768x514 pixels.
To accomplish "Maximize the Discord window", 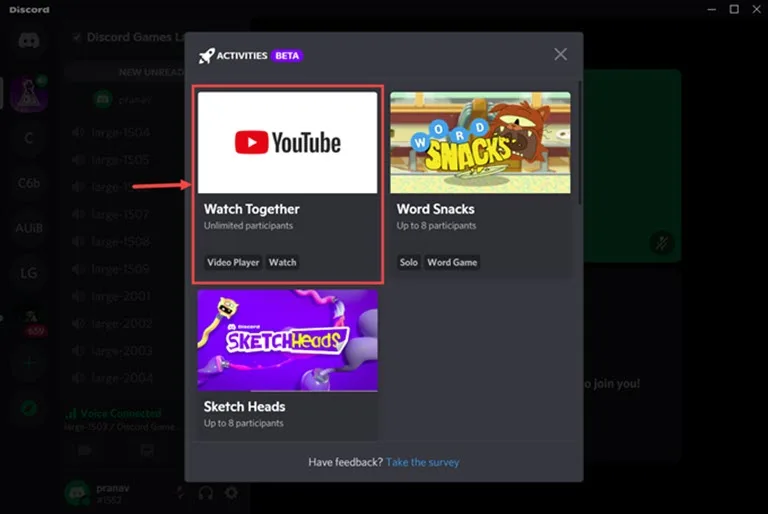I will point(734,9).
